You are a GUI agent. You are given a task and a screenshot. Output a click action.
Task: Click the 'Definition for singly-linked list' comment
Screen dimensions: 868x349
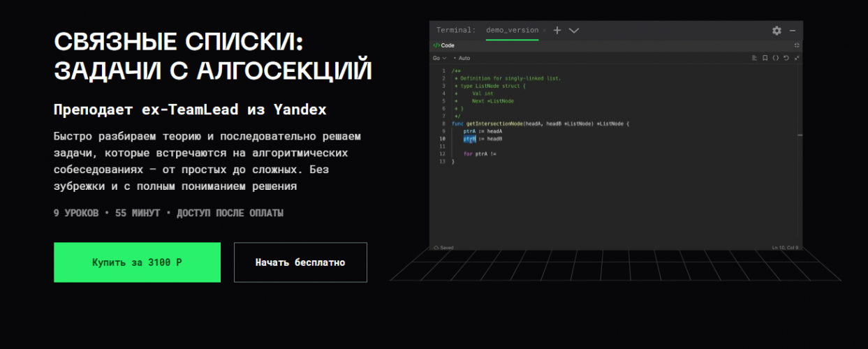click(x=508, y=78)
